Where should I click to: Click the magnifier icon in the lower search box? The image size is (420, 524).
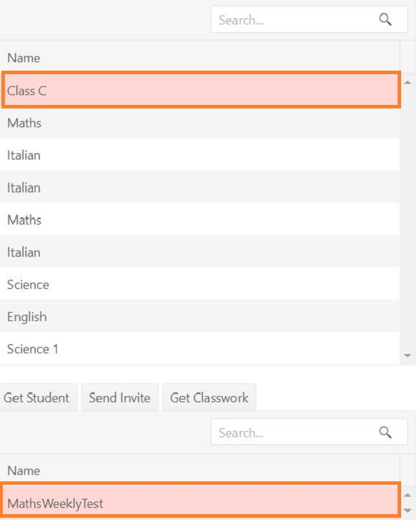tap(385, 432)
